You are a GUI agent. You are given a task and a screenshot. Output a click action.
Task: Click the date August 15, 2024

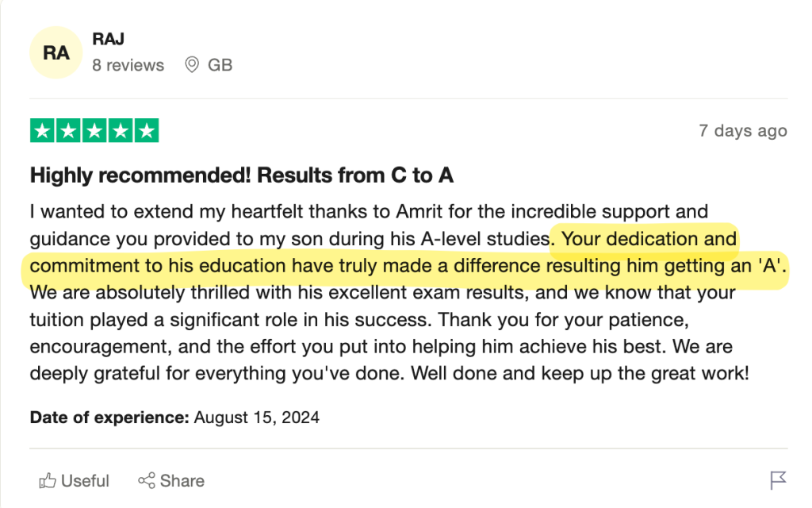[x=257, y=418]
